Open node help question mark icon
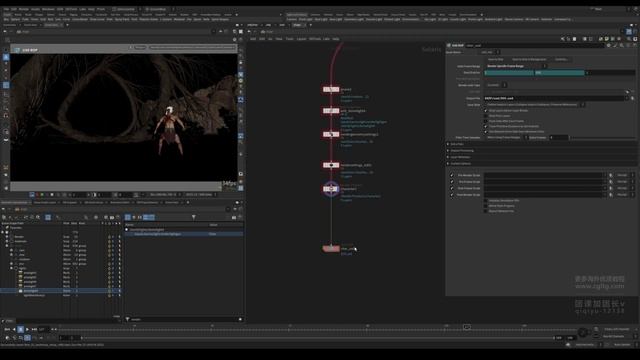The width and height of the screenshot is (640, 360). coord(634,45)
